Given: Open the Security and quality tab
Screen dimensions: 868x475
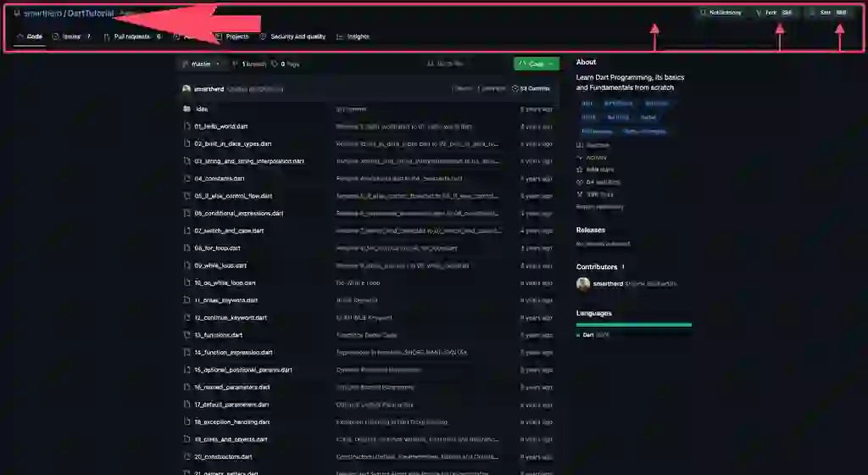Looking at the screenshot, I should (x=292, y=36).
